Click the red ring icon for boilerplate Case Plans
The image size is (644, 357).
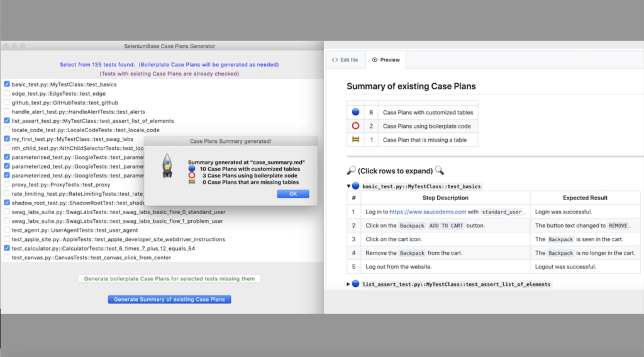(x=355, y=126)
